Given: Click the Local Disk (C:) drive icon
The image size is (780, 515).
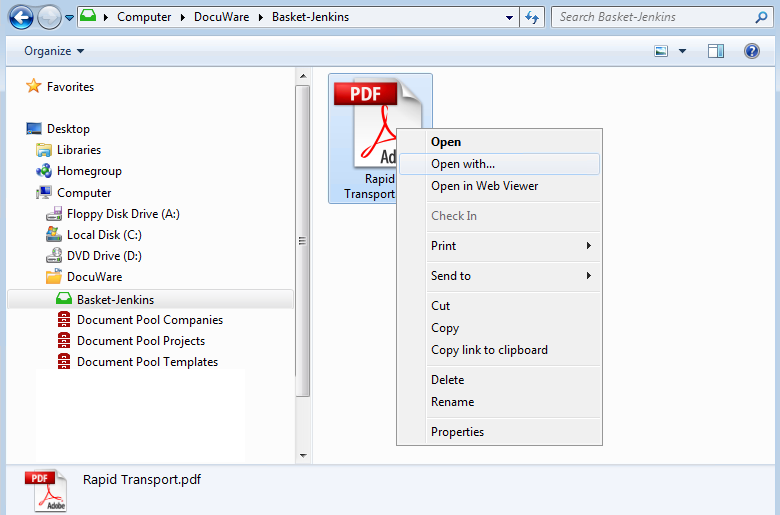Looking at the screenshot, I should click(x=54, y=234).
